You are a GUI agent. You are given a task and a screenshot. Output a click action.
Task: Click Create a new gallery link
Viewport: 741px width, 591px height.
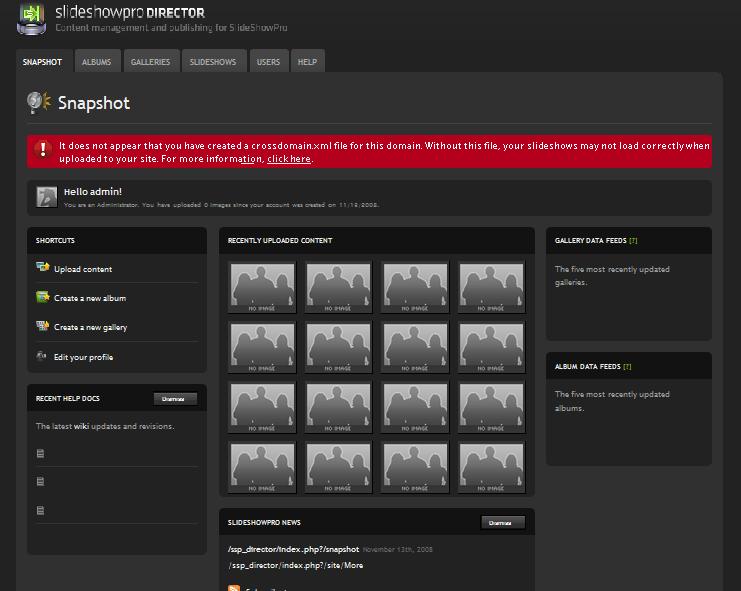pyautogui.click(x=90, y=327)
